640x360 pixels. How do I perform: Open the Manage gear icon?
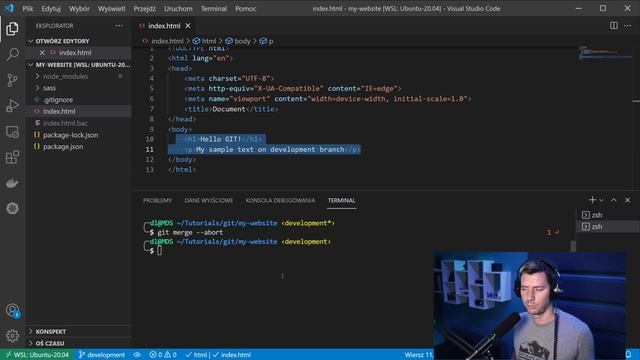[x=12, y=336]
